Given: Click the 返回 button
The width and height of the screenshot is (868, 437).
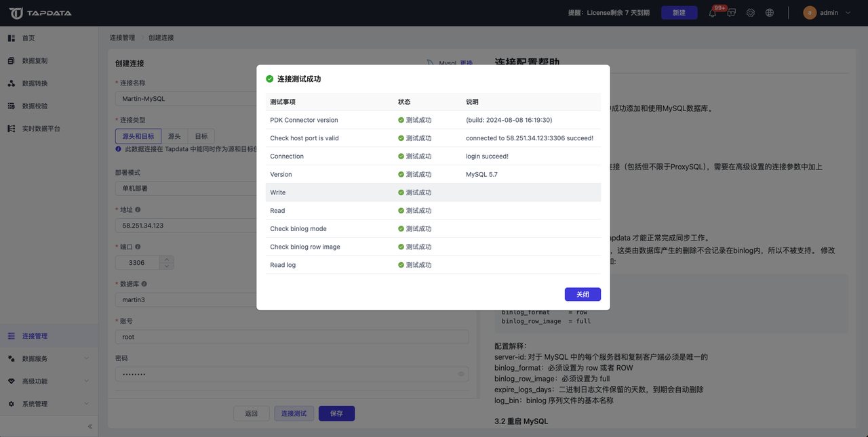Looking at the screenshot, I should click(251, 413).
